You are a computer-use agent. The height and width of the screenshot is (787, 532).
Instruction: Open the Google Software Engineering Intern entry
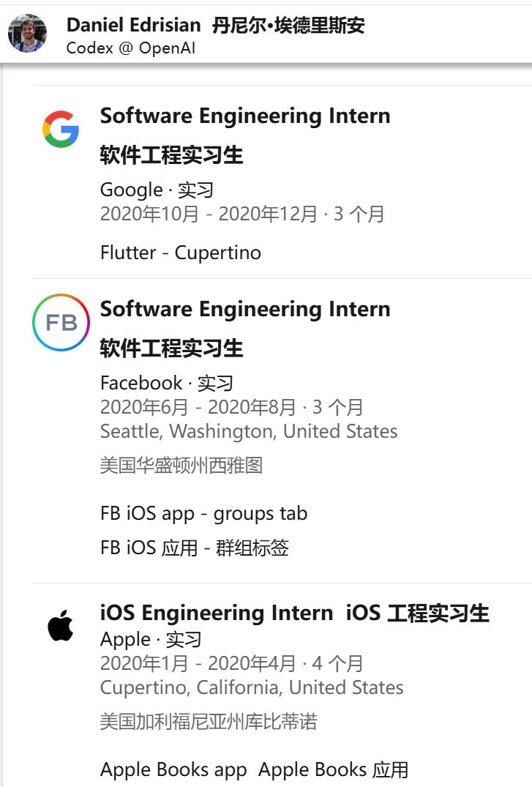coord(245,116)
